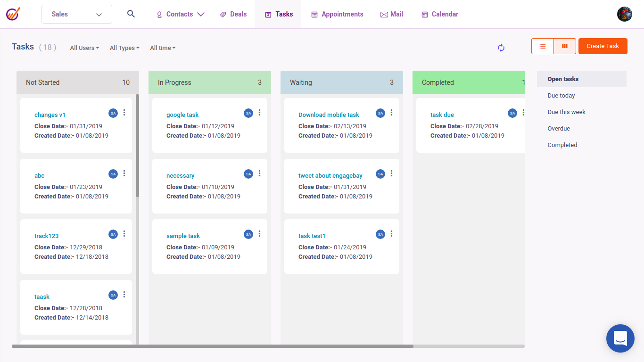Open the chat support bubble

pyautogui.click(x=620, y=338)
